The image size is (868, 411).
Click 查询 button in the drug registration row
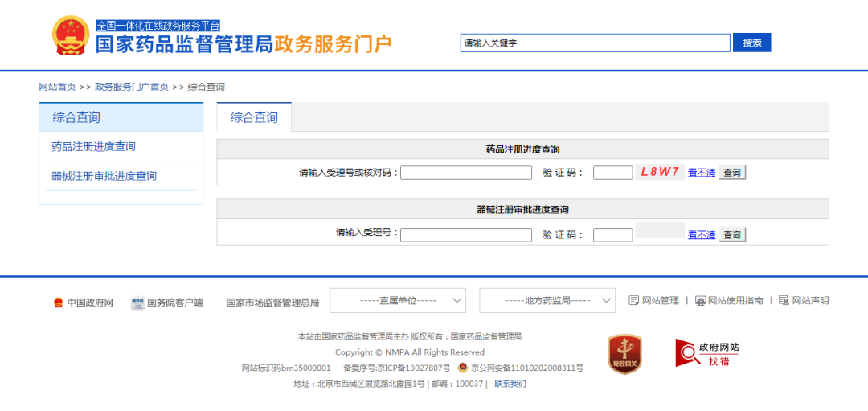click(731, 173)
